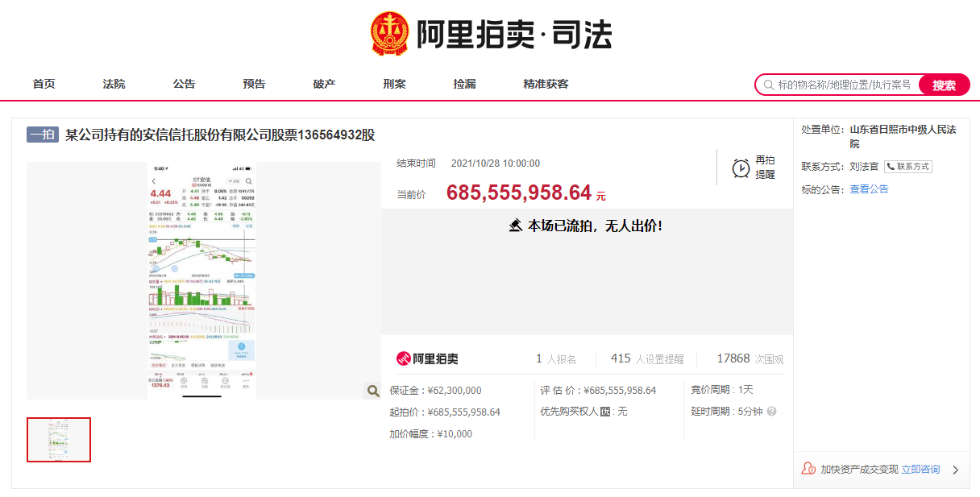The height and width of the screenshot is (497, 980).
Task: Click the magnifying glass in the search box
Action: (x=768, y=85)
